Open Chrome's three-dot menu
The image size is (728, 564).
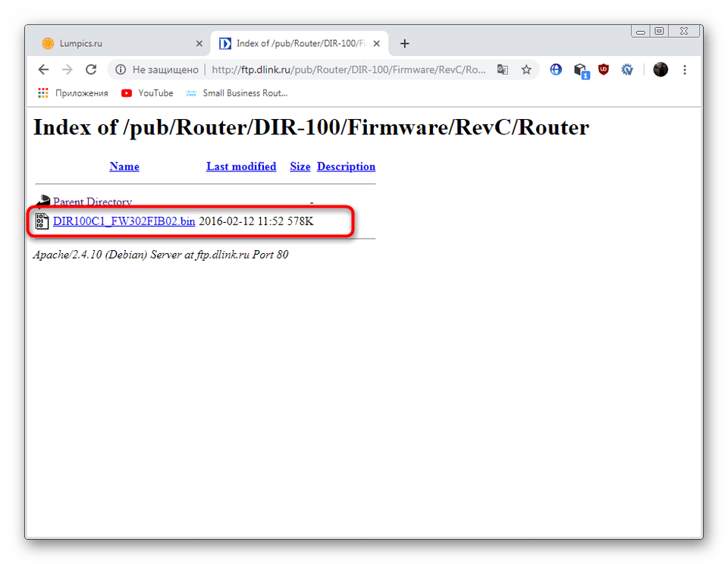[x=685, y=70]
